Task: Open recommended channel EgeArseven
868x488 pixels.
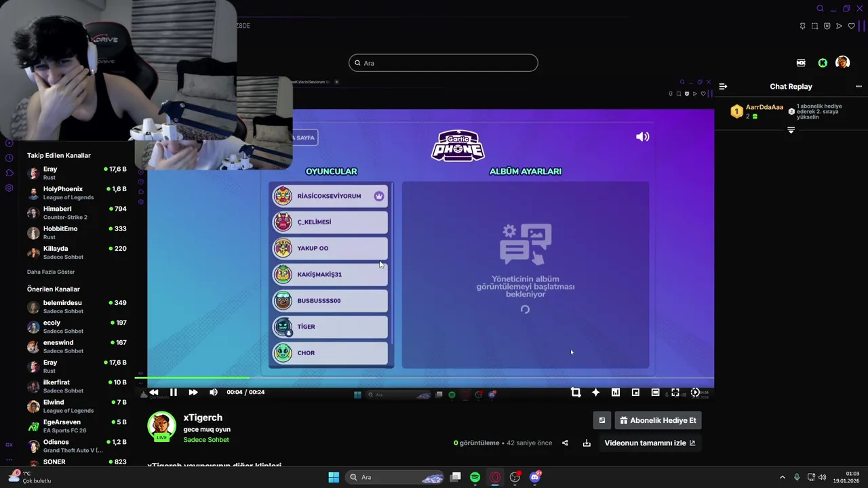Action: (x=77, y=426)
